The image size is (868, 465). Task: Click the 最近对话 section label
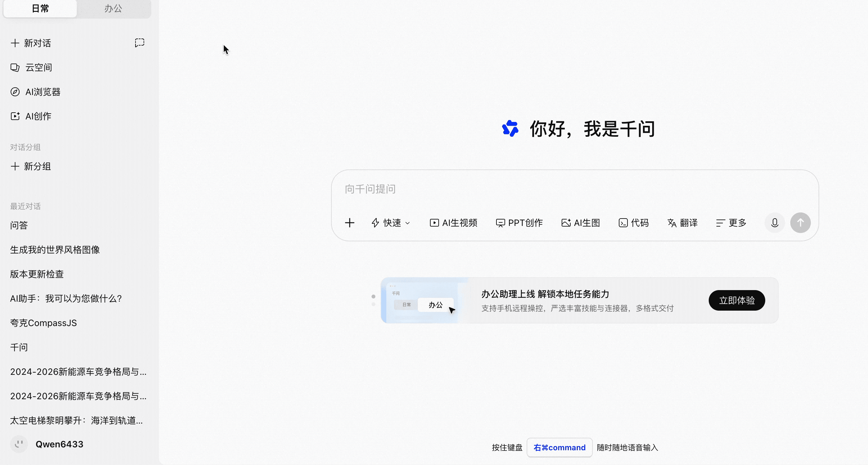click(x=25, y=206)
